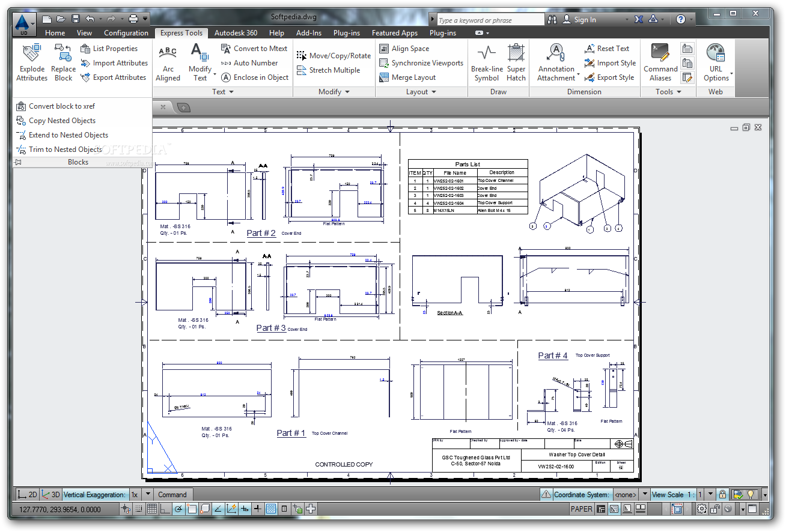Choose Copy Nested Objects
Screen dimensions: 786x532
(x=56, y=121)
